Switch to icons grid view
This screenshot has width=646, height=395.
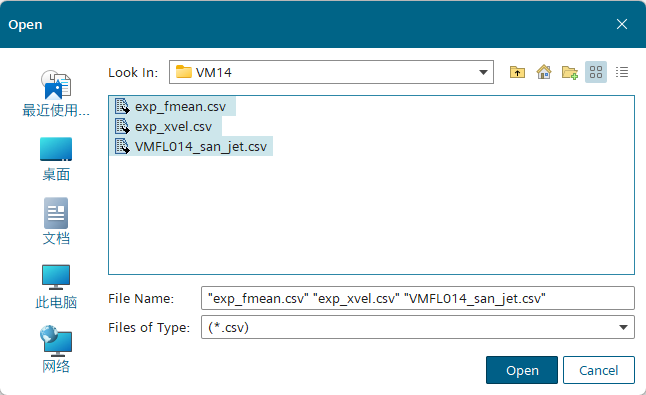(596, 72)
